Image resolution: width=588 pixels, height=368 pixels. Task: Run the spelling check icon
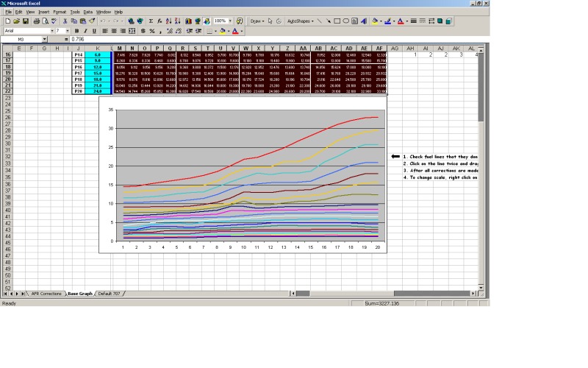click(x=54, y=21)
